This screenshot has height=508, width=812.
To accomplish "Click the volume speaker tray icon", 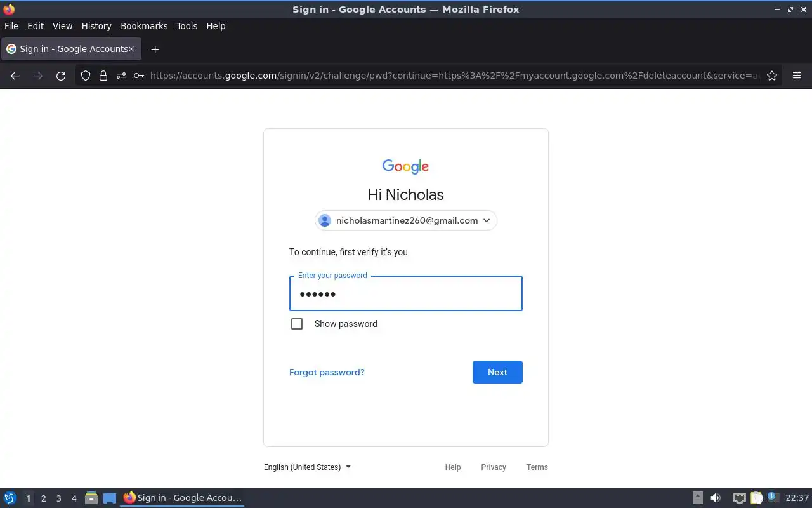I will tap(716, 498).
